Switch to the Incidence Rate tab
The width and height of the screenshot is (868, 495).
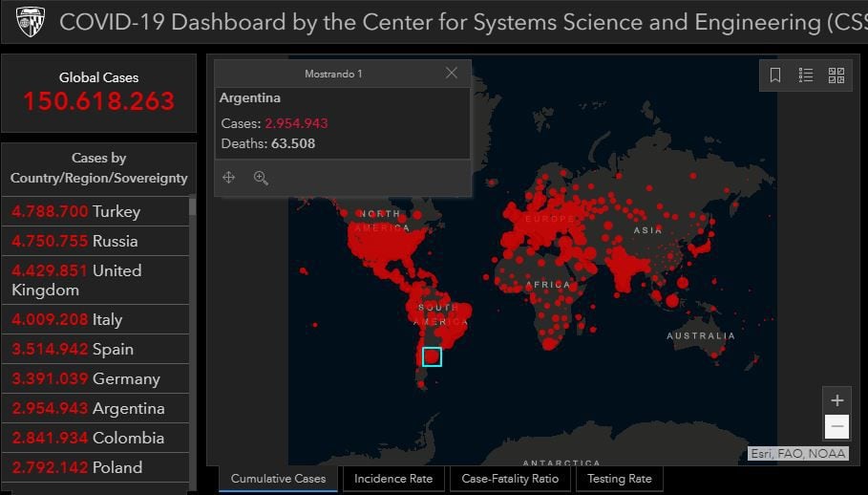(x=393, y=479)
